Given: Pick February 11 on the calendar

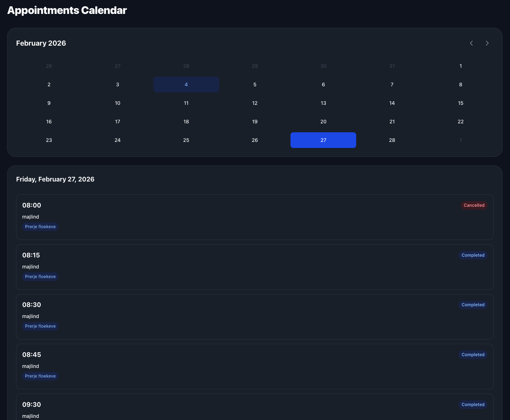Looking at the screenshot, I should 186,103.
